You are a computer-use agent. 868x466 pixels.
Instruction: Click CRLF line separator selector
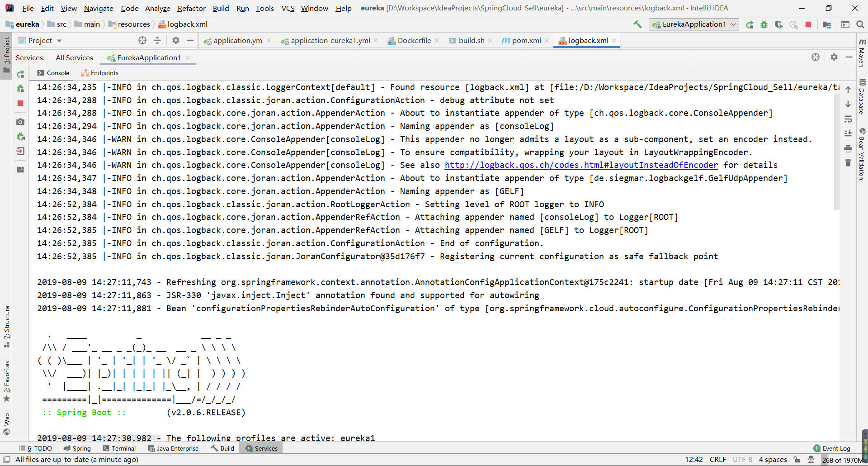717,460
